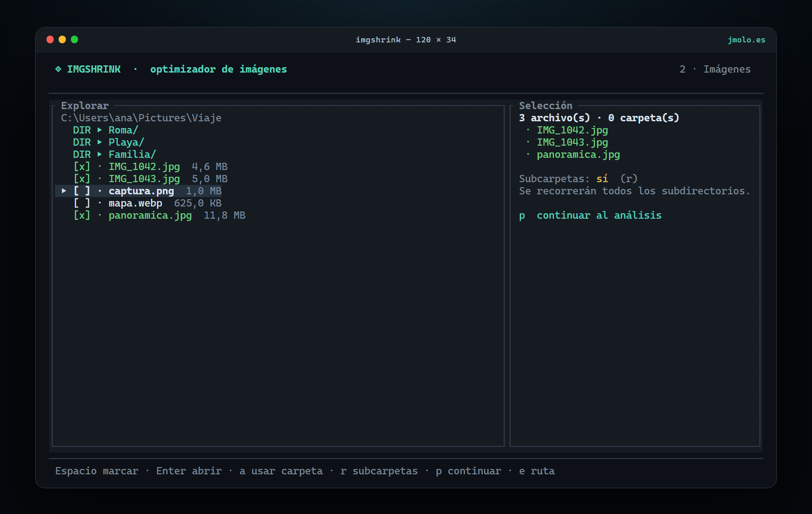Screen dimensions: 812x514
Task: Select the file name captura.png
Action: click(x=141, y=191)
